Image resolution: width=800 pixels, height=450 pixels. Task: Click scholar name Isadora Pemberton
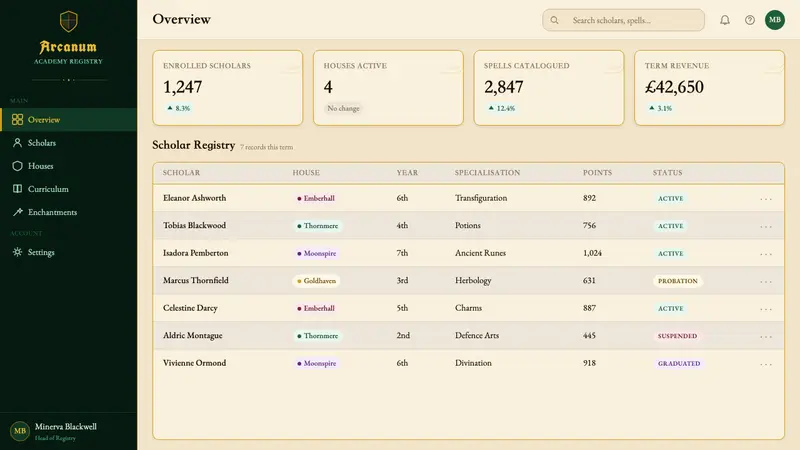(x=196, y=253)
